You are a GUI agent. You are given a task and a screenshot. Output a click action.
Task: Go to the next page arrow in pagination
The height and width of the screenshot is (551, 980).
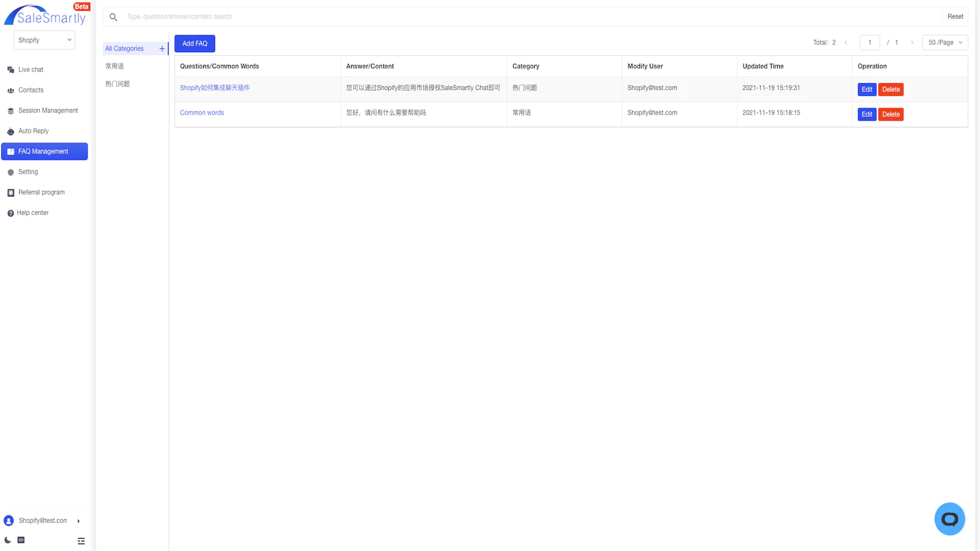[912, 43]
